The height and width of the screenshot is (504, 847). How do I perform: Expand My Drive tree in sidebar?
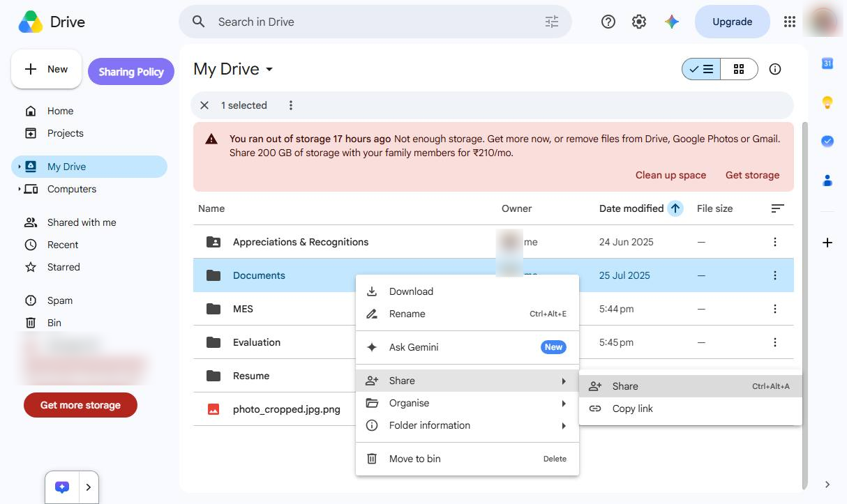pos(20,167)
